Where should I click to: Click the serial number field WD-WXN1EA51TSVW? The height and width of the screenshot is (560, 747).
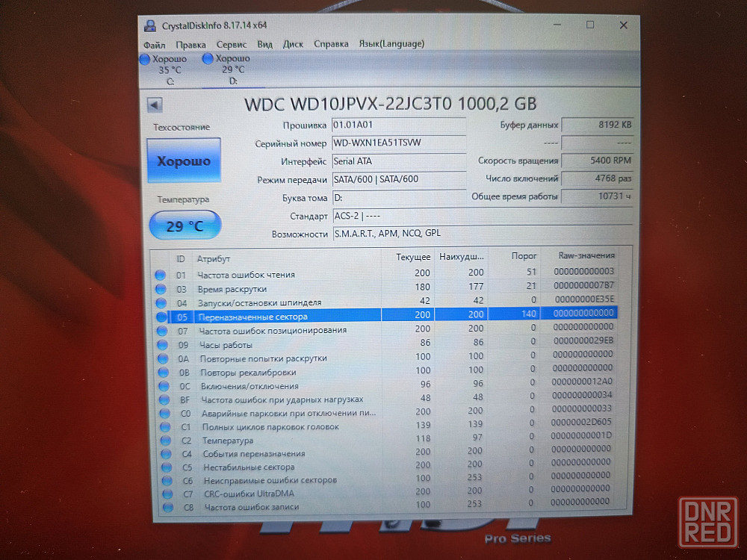point(399,143)
